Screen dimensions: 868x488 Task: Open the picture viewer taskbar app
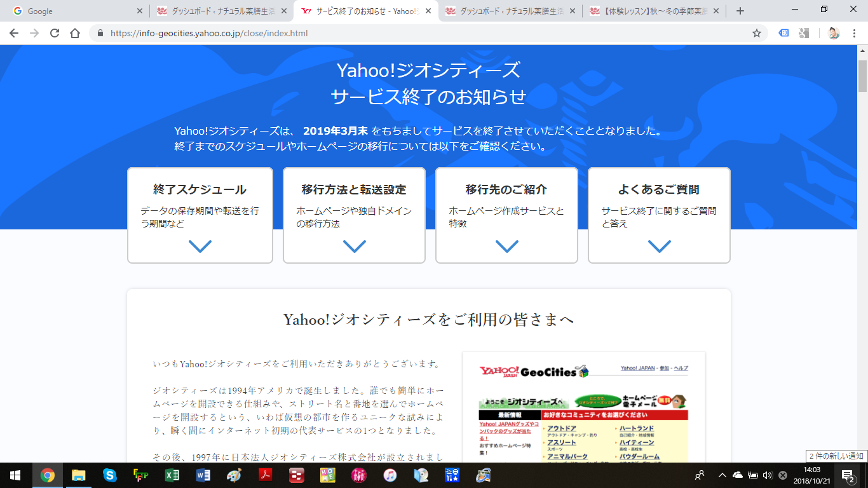pyautogui.click(x=483, y=475)
